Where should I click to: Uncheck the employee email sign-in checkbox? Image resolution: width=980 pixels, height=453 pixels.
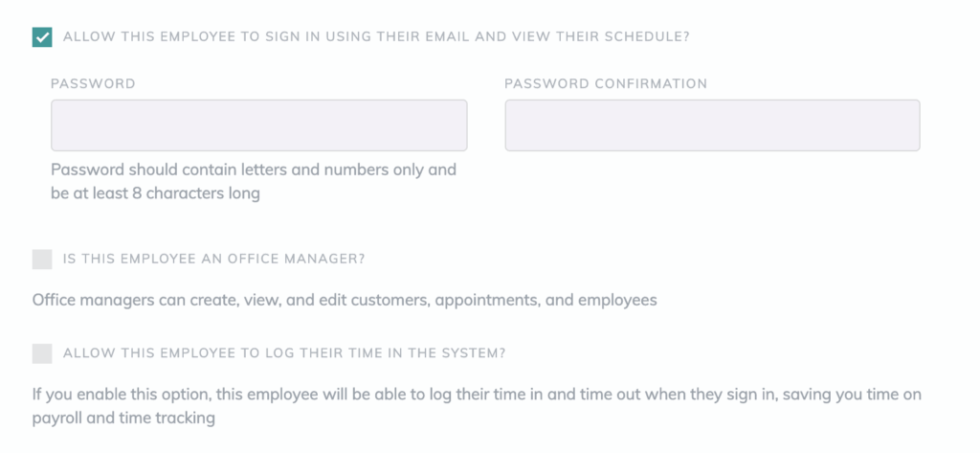(42, 37)
